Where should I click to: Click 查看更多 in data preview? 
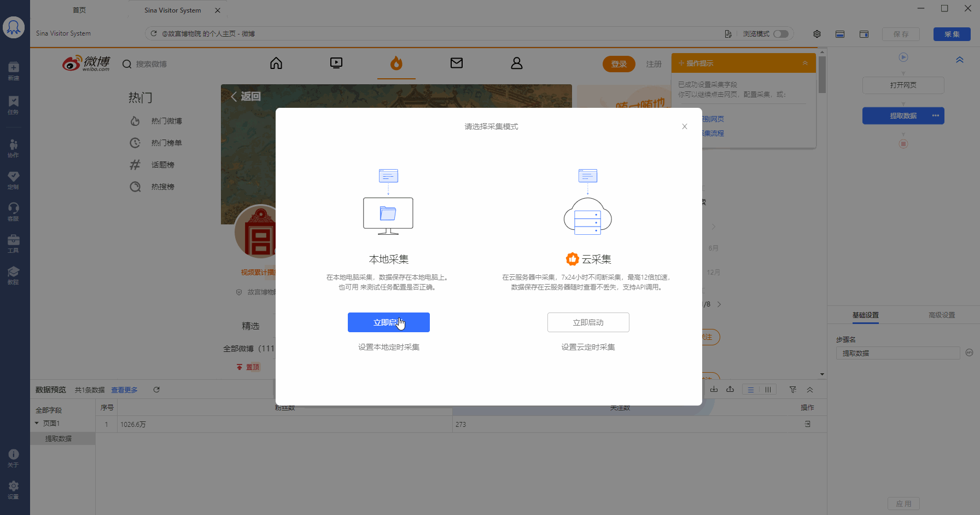(x=124, y=390)
